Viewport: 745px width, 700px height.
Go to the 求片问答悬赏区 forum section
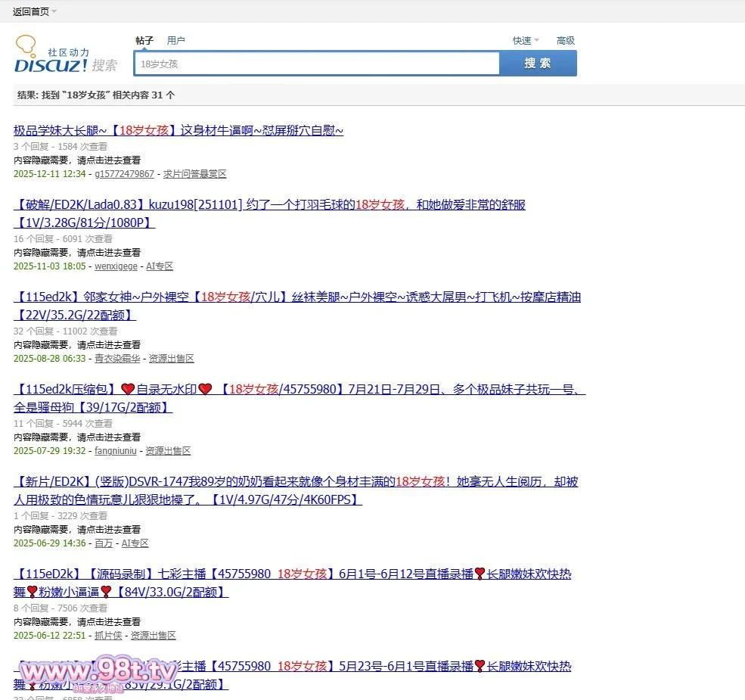coord(194,174)
